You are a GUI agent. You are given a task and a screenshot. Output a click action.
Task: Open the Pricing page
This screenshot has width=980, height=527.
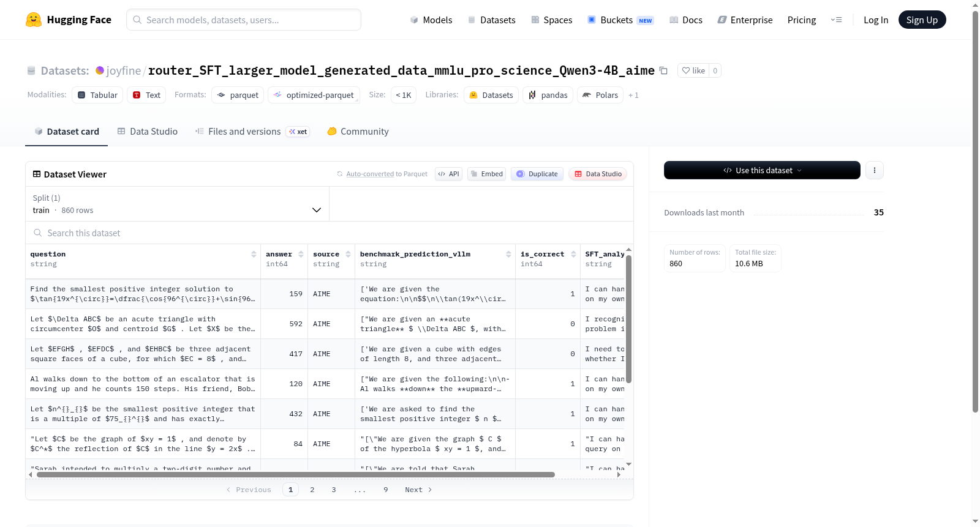(802, 20)
